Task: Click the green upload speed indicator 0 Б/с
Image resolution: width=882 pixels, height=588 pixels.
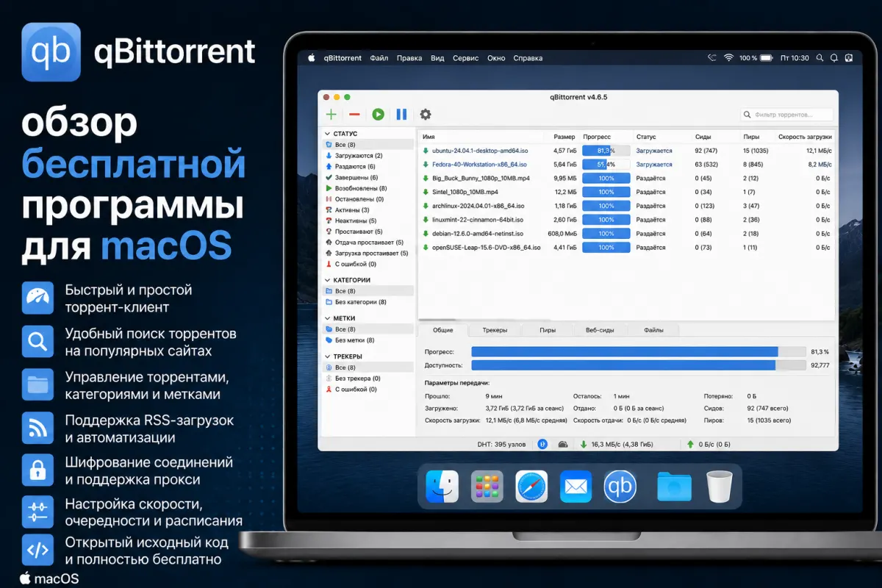Action: tap(708, 444)
